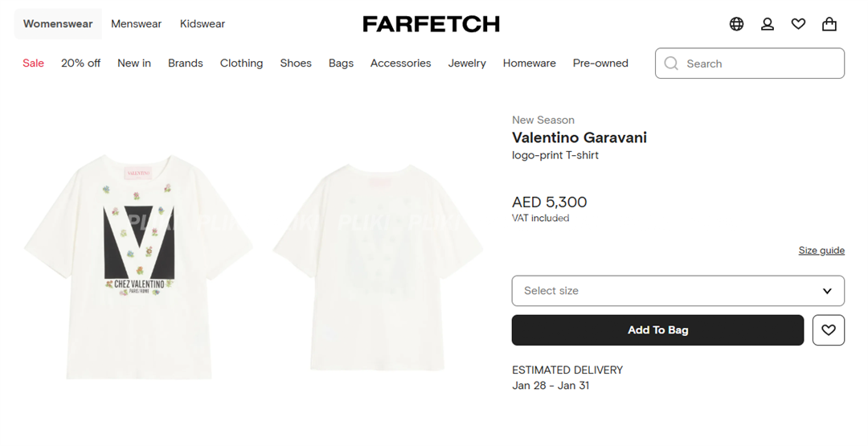Click the Add To Bag button
The width and height of the screenshot is (868, 446).
coord(657,329)
